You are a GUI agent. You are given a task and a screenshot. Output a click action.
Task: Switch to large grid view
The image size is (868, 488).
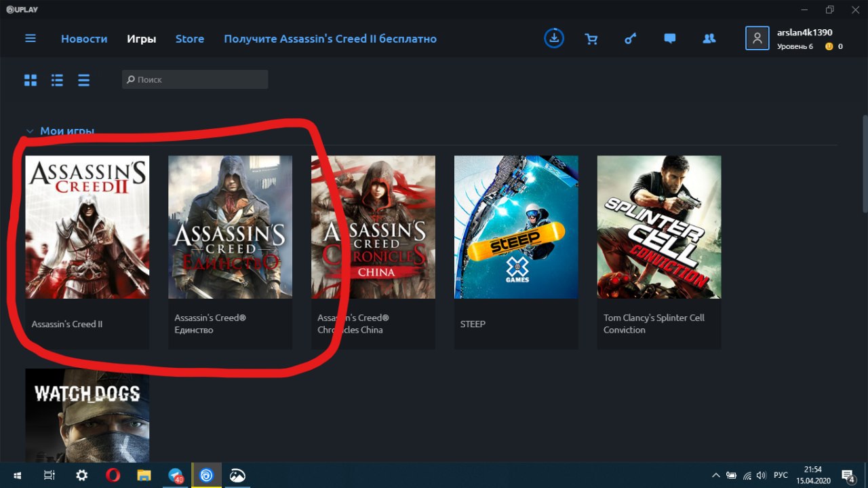click(31, 80)
